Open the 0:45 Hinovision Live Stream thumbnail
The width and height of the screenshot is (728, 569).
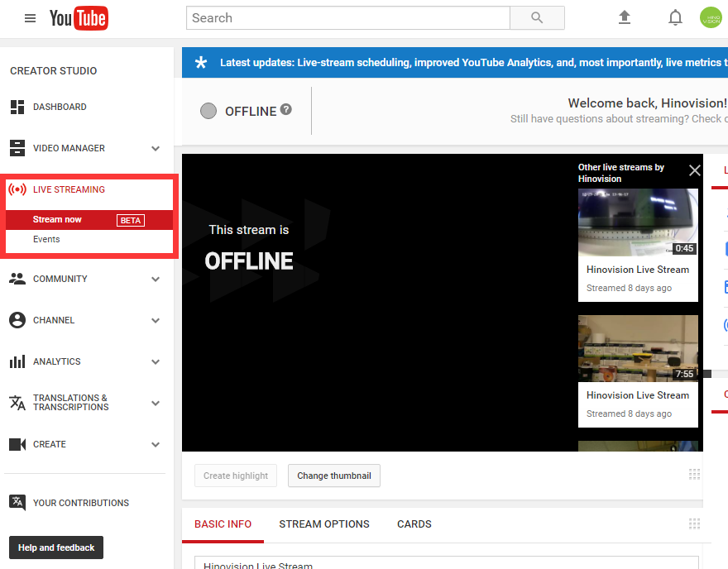638,222
